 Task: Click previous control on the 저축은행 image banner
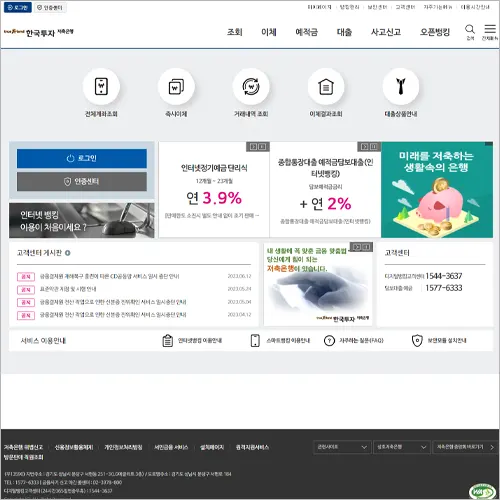(357, 247)
